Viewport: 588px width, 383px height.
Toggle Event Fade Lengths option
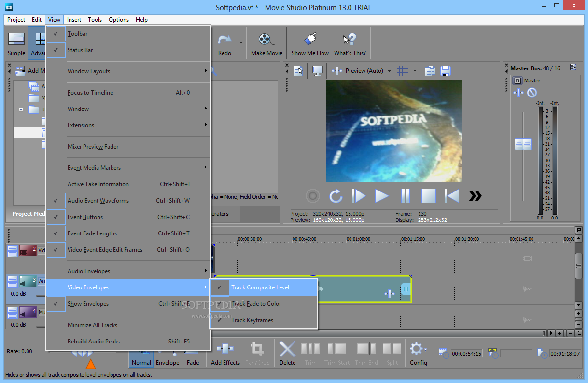point(128,233)
